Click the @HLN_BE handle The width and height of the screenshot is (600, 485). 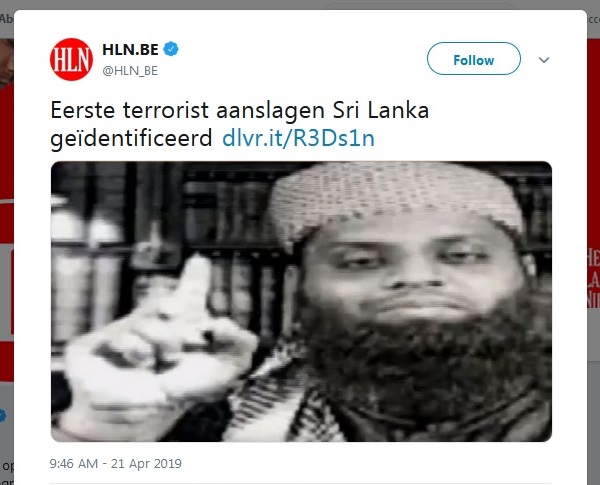(130, 71)
